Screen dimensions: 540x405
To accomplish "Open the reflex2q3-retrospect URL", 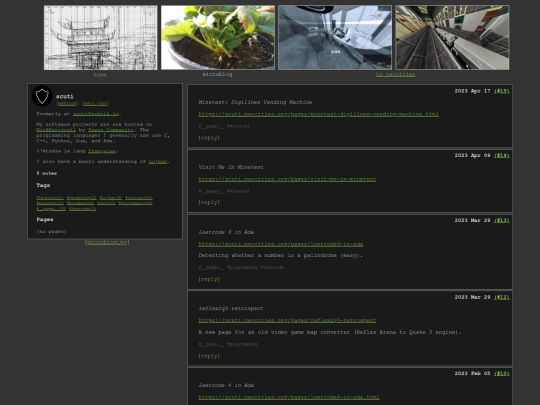I will (287, 320).
